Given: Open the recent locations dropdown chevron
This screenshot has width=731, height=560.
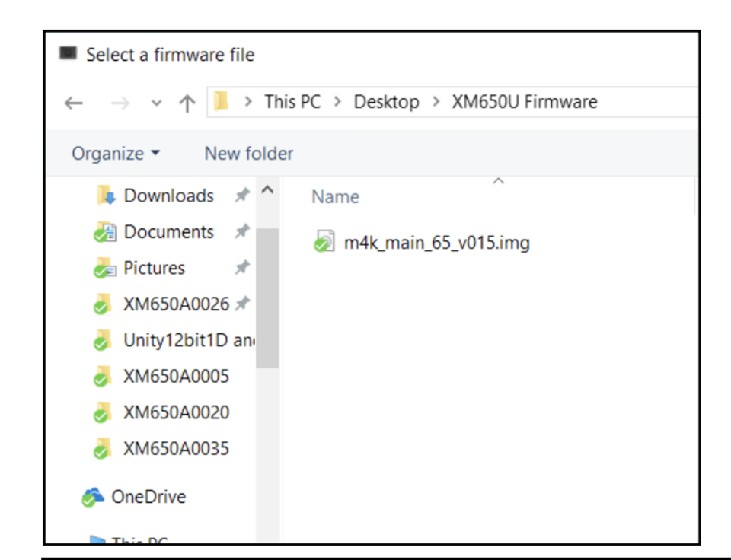Looking at the screenshot, I should [156, 103].
